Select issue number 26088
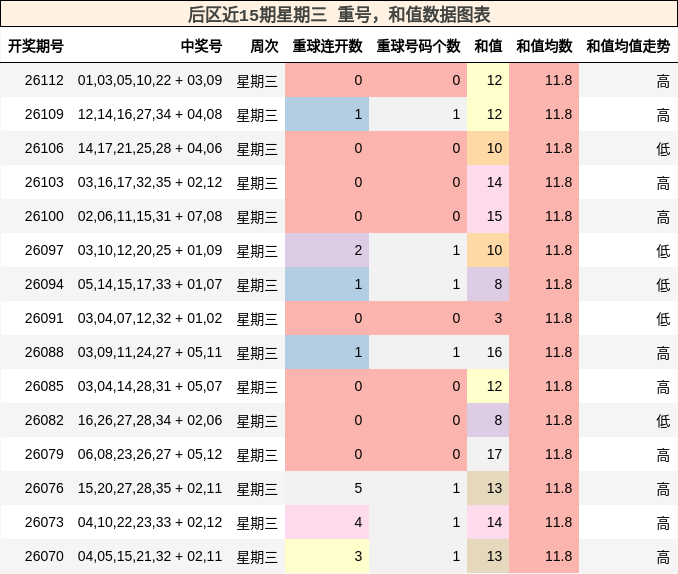Viewport: 678px width, 574px height. tap(44, 352)
